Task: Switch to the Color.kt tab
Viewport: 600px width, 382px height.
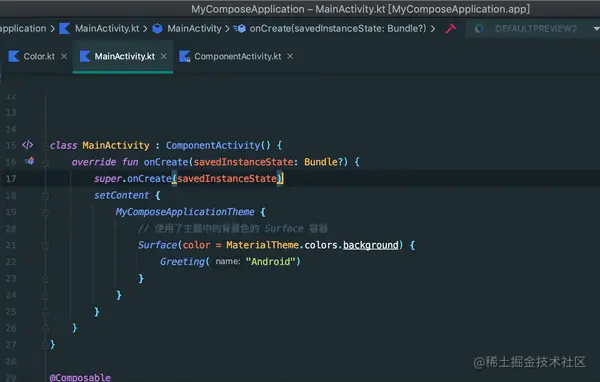Action: [38, 56]
